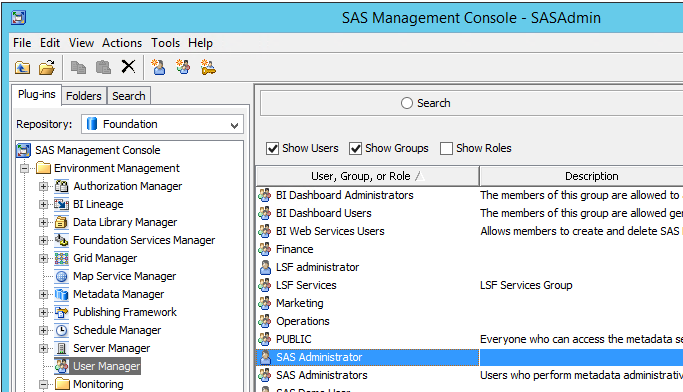Click the New Group toolbar icon
This screenshot has width=683, height=392.
coord(183,67)
